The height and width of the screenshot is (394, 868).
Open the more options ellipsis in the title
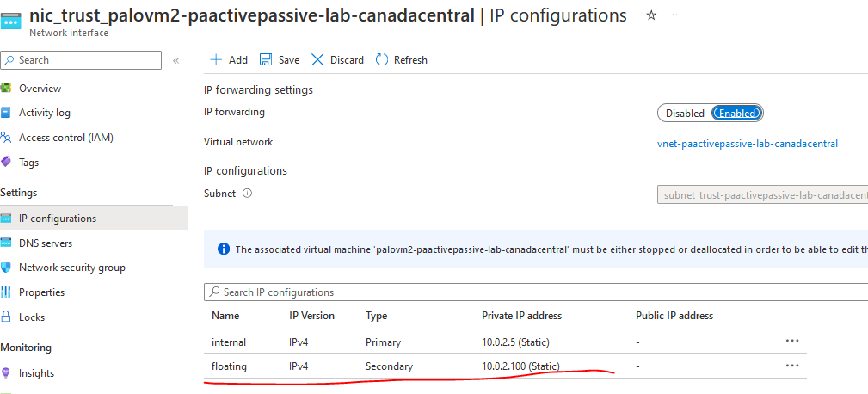coord(677,15)
